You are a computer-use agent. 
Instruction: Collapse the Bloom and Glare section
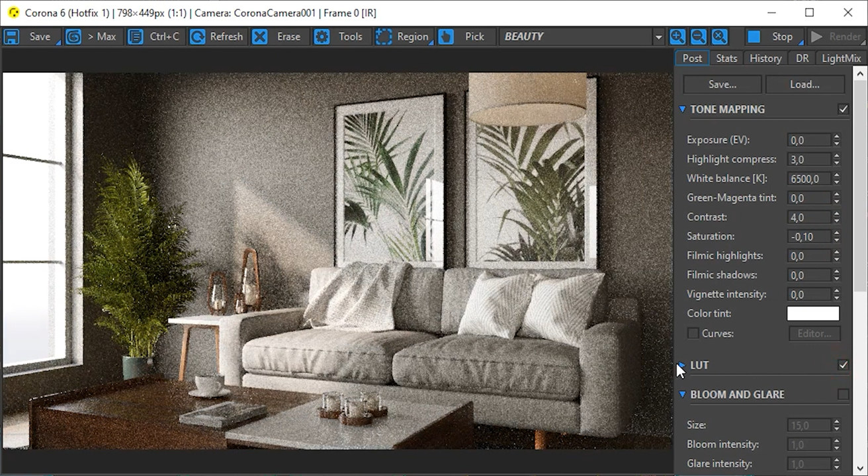click(x=682, y=395)
